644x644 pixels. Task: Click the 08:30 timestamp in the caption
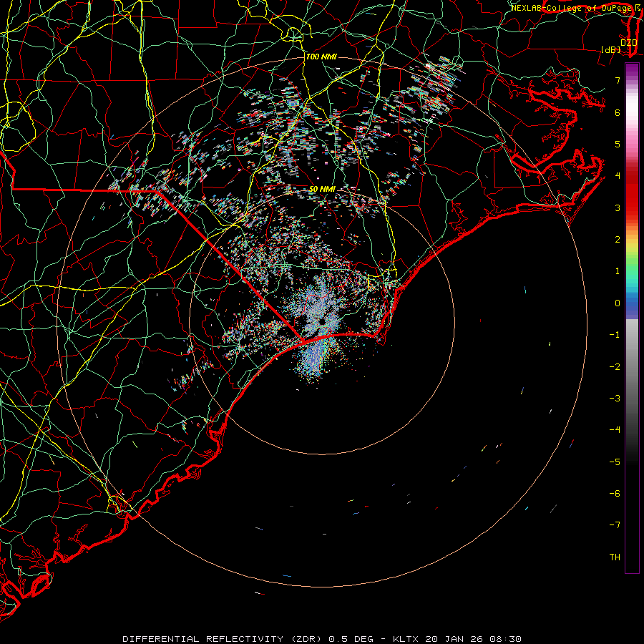click(506, 639)
